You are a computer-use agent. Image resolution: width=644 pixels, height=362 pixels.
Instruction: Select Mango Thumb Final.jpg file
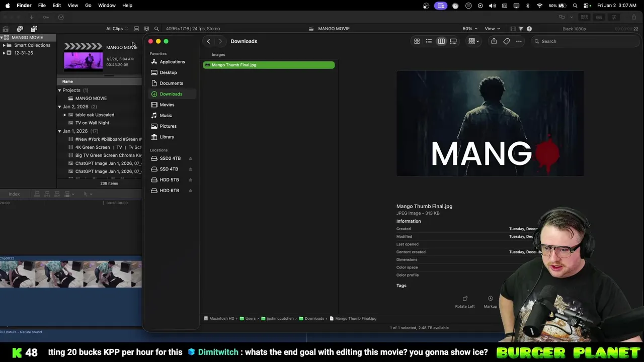tap(269, 65)
